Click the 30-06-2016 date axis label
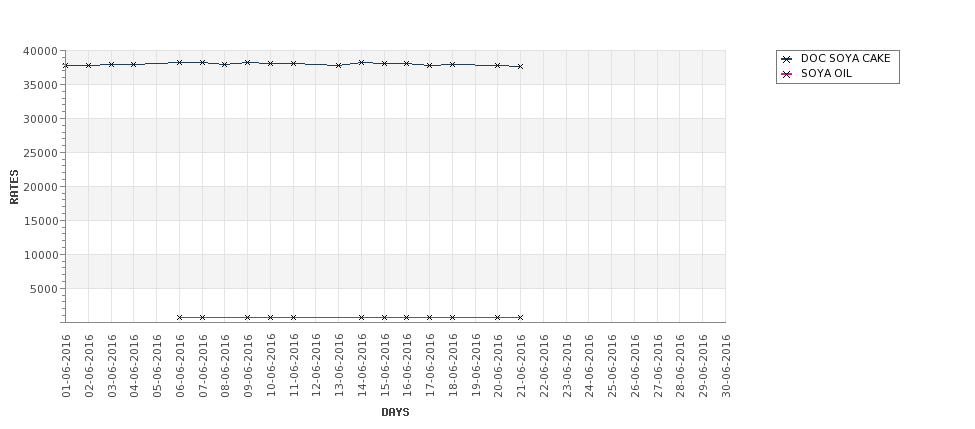 coord(726,366)
